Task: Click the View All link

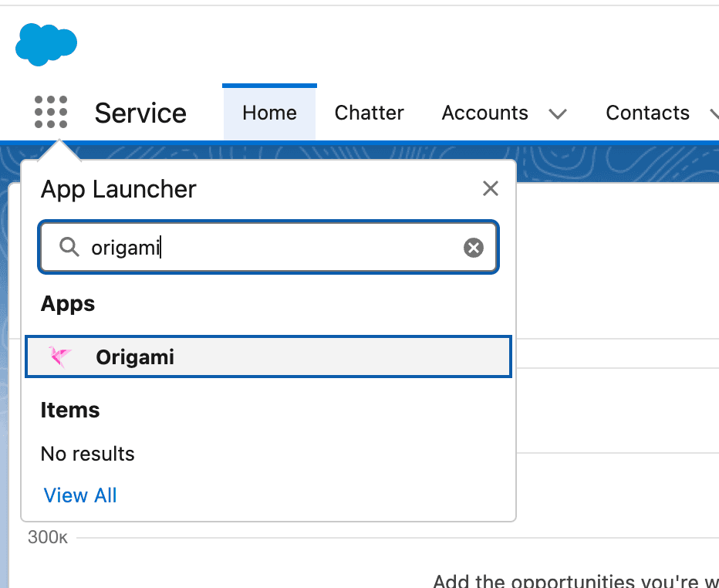Action: [x=80, y=495]
